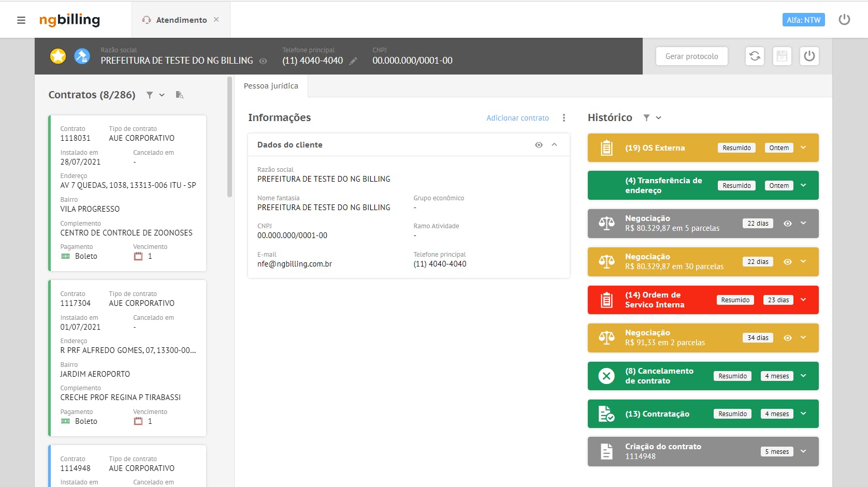
Task: Expand the Transferência de endereço history entry
Action: 803,185
